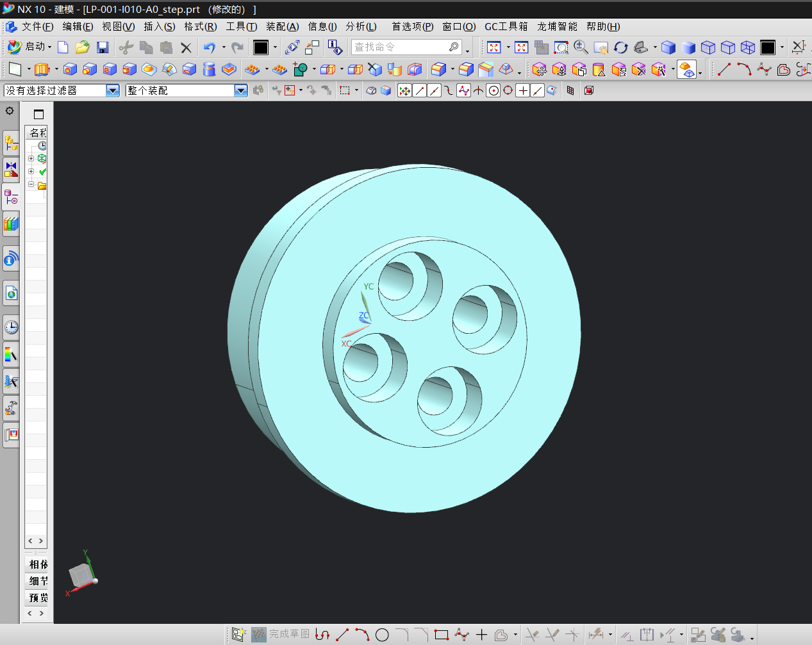The width and height of the screenshot is (812, 645).
Task: Create a new file with the New icon
Action: click(63, 47)
